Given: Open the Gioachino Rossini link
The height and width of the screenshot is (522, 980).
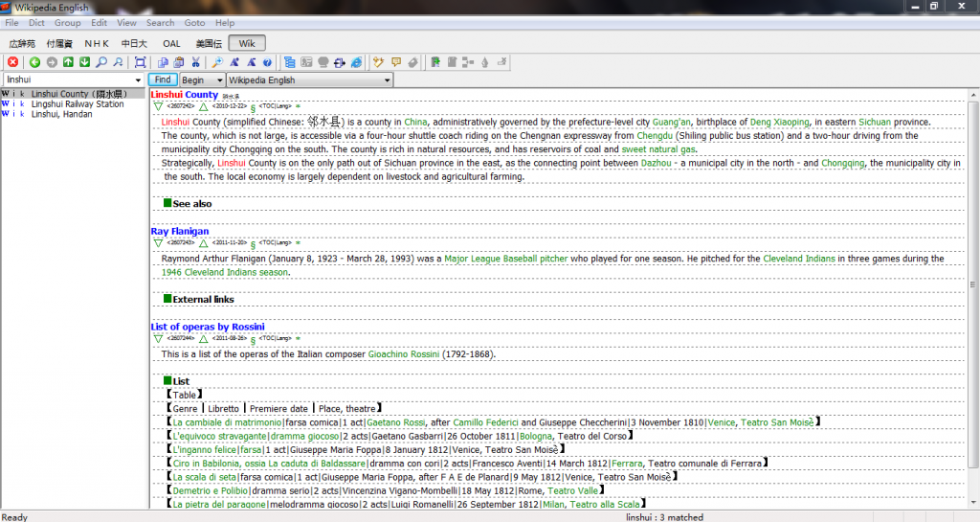Looking at the screenshot, I should pyautogui.click(x=404, y=353).
